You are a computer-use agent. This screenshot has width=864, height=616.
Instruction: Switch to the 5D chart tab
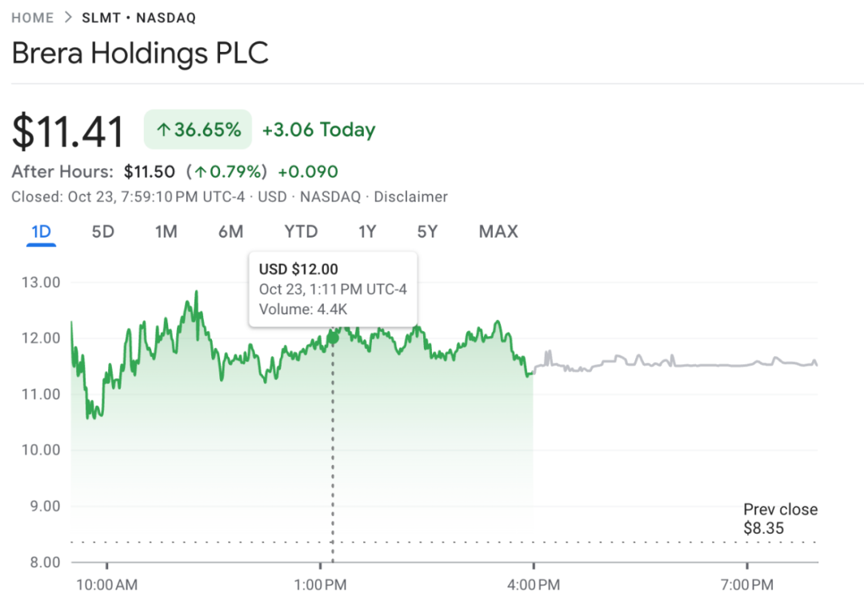tap(103, 232)
